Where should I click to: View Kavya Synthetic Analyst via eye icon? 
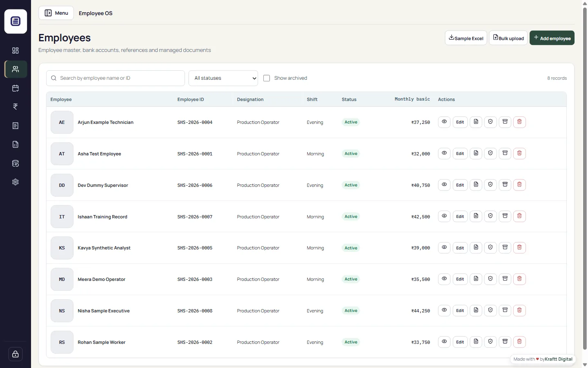(444, 247)
